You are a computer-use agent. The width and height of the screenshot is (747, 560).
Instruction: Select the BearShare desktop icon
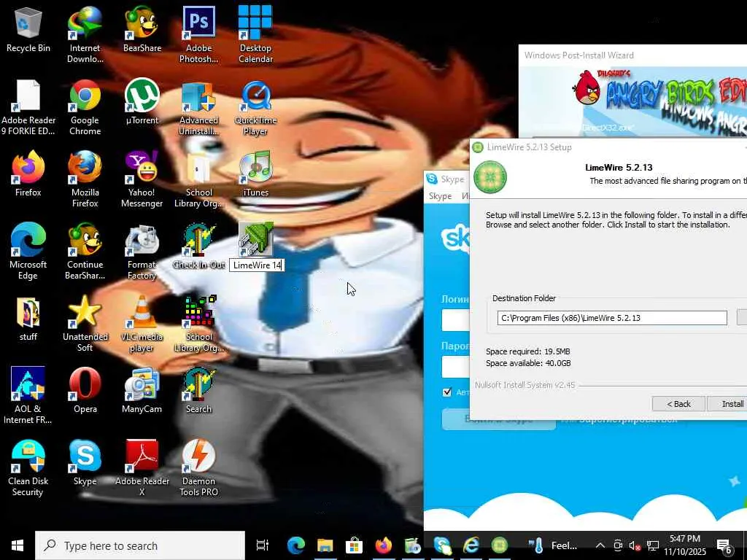point(142,29)
